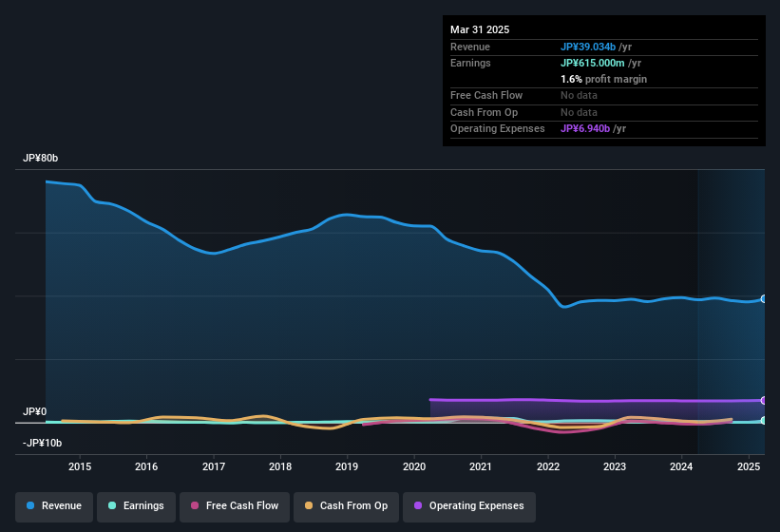The height and width of the screenshot is (532, 780).
Task: Click the Mar 31 2025 tooltip date
Action: pos(480,29)
